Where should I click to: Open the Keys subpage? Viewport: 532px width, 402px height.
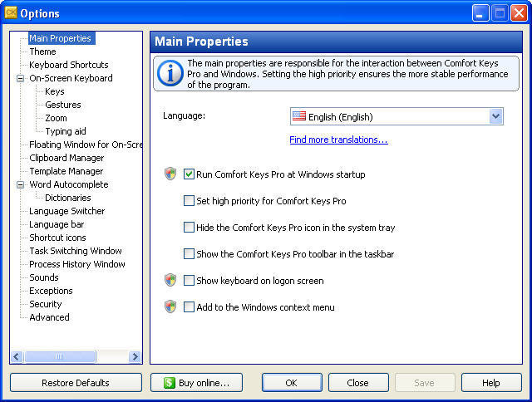coord(55,91)
